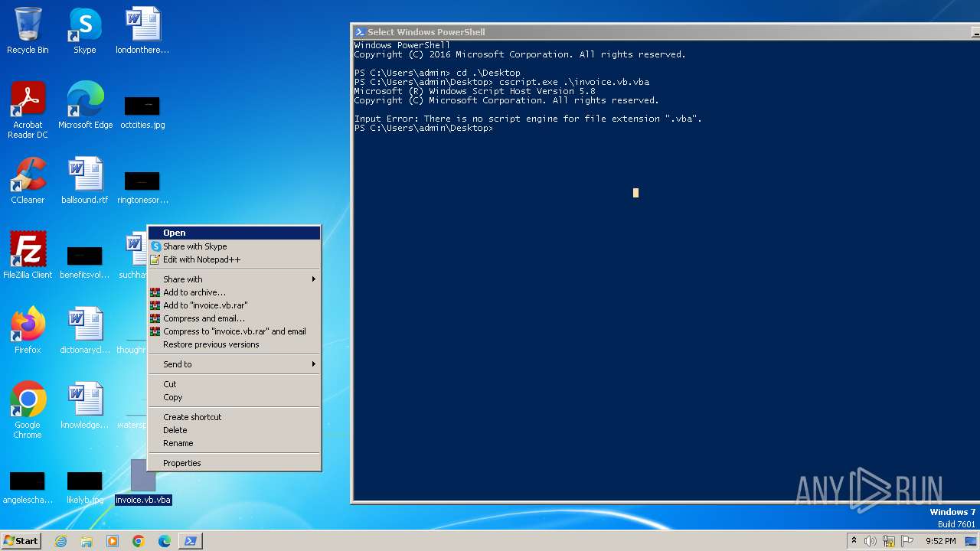The image size is (980, 551).
Task: Open Chrome from the taskbar
Action: (139, 541)
